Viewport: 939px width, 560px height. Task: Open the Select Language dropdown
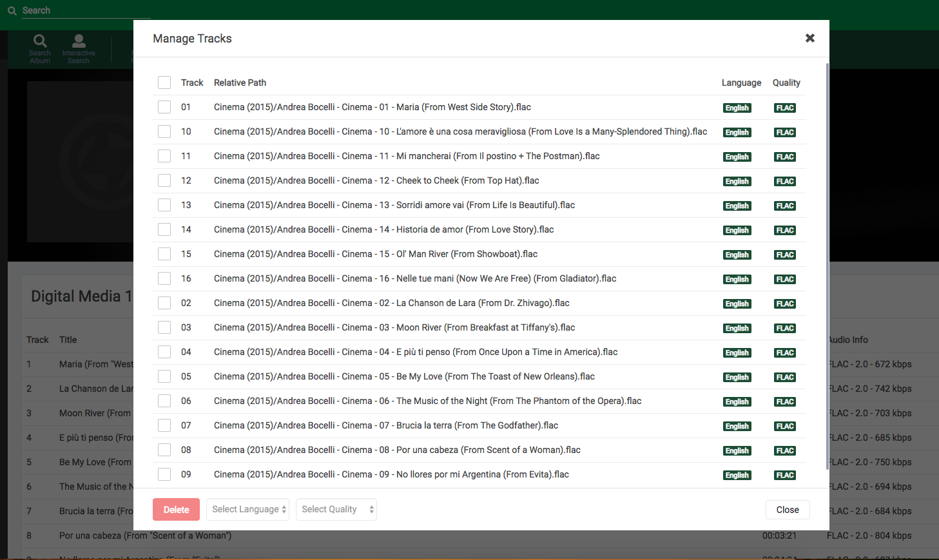247,509
